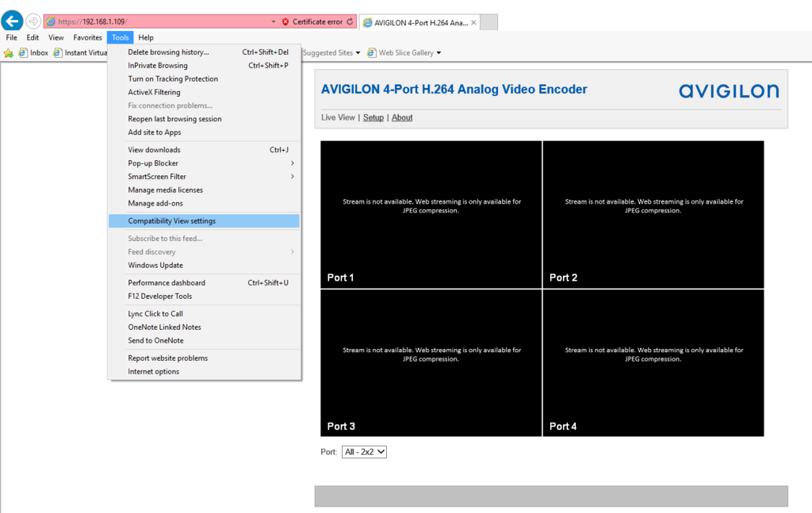Open the encoder About link
Image resolution: width=812 pixels, height=513 pixels.
coord(402,117)
